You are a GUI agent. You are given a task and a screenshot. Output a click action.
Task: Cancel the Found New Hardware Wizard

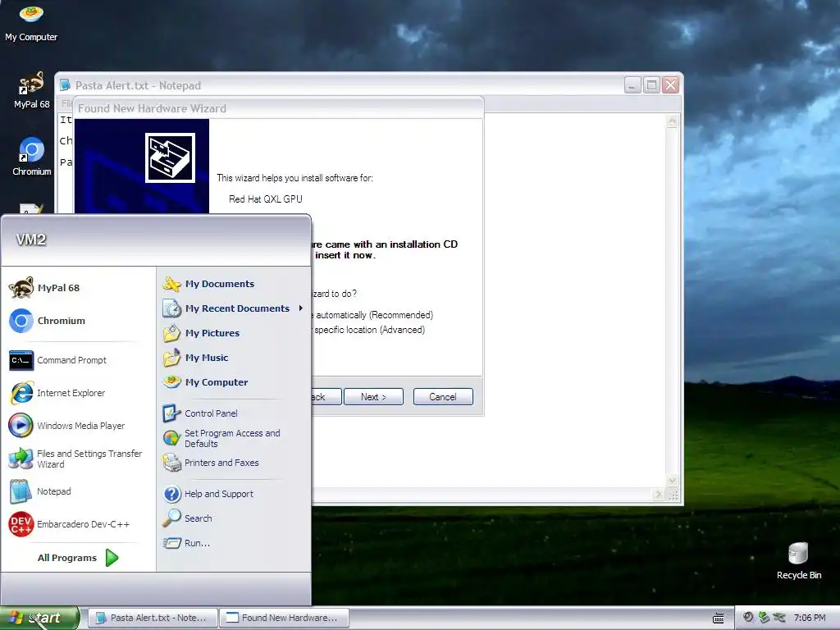coord(443,396)
